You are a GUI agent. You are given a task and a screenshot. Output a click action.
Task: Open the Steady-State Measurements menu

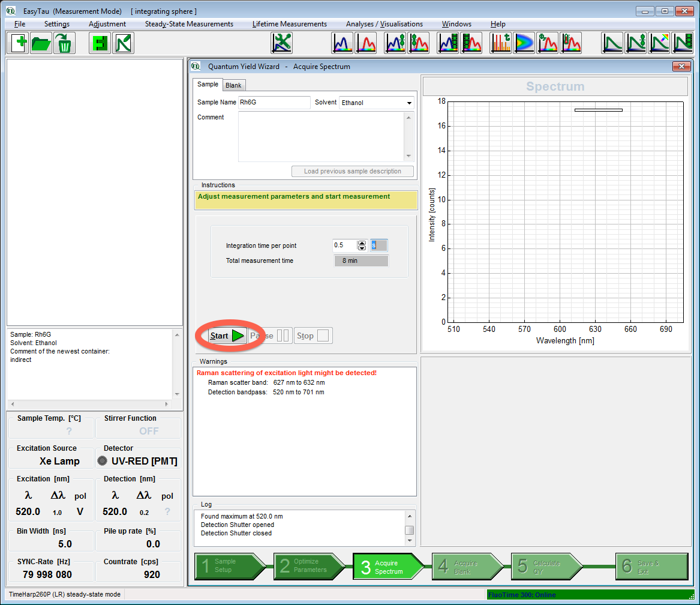[189, 24]
